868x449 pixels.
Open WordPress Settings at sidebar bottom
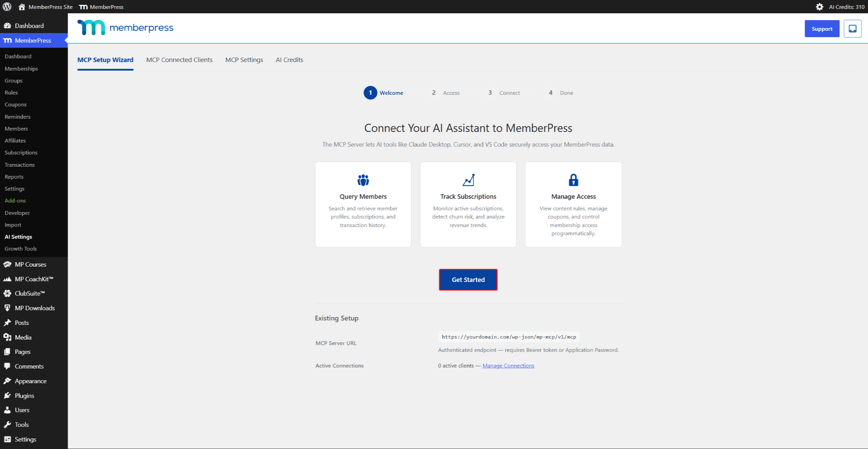click(x=34, y=439)
